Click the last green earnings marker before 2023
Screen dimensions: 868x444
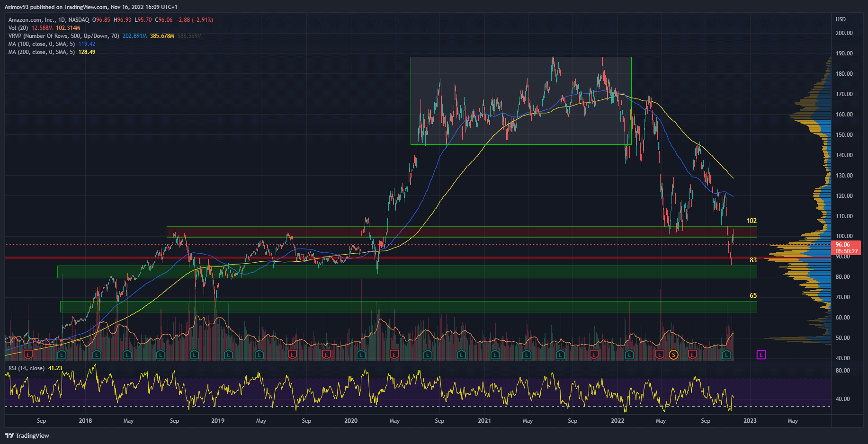coord(726,355)
